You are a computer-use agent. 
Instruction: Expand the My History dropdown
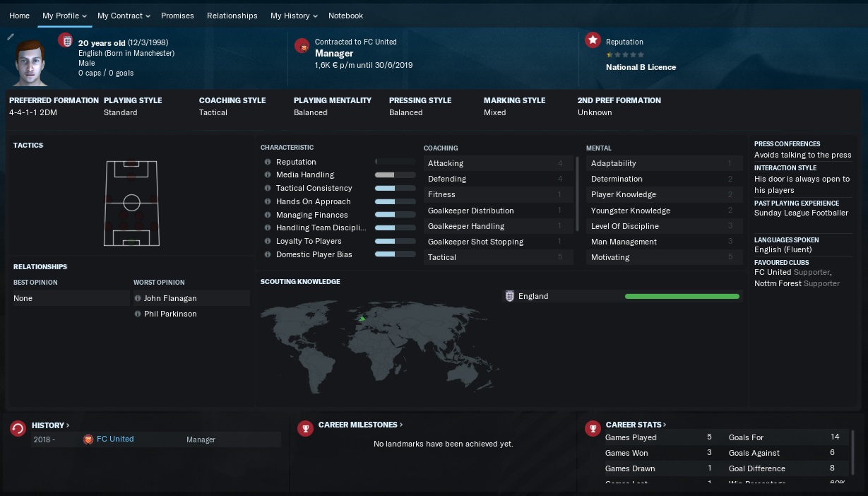click(293, 16)
